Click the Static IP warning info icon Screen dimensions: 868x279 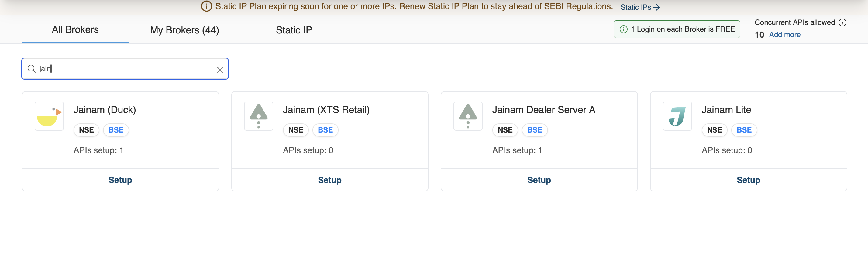tap(206, 6)
